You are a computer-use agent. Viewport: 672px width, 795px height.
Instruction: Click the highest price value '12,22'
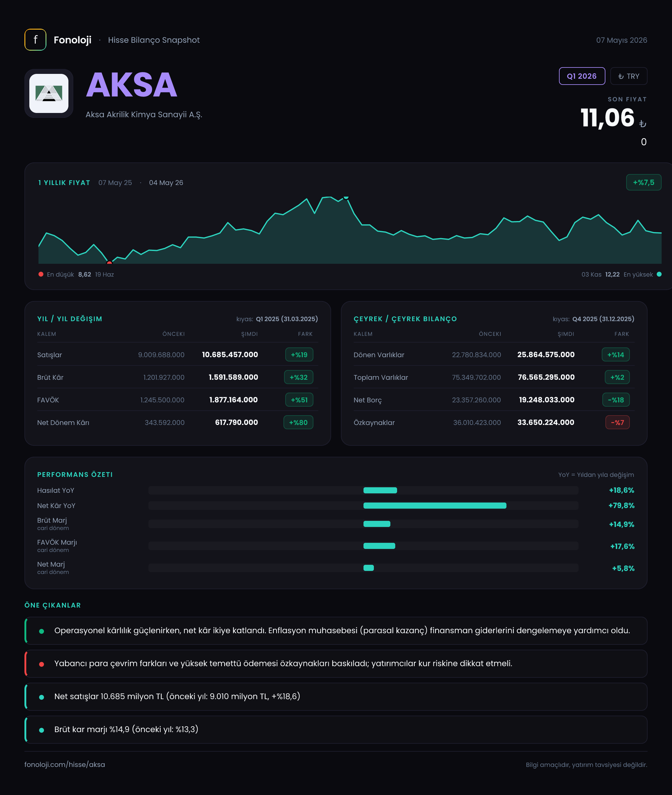coord(612,274)
